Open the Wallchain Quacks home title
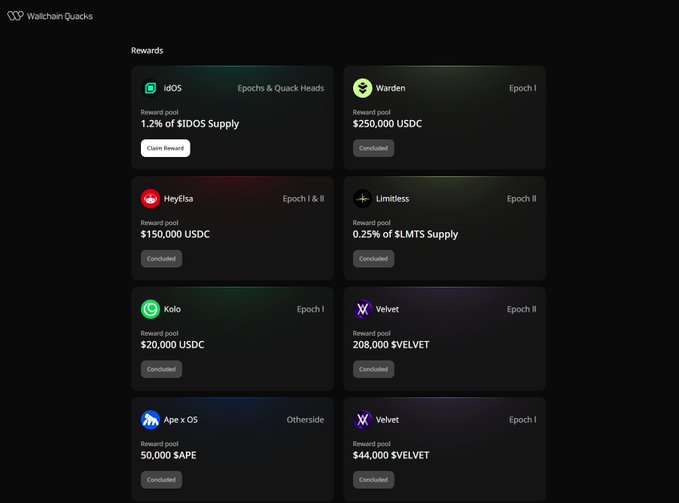Screen dimensions: 679x503 pyautogui.click(x=60, y=16)
